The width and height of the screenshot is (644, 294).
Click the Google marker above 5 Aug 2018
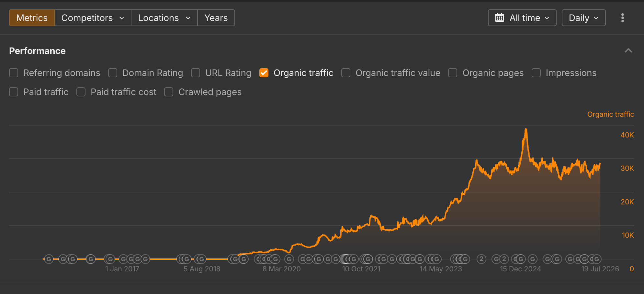click(x=201, y=259)
